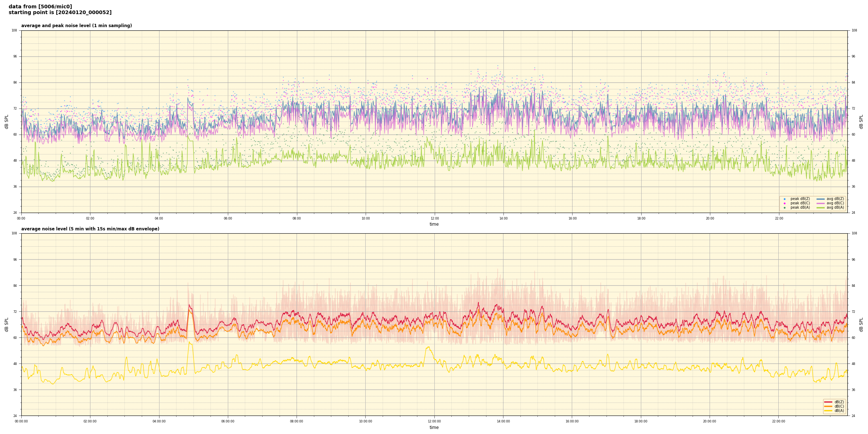The height and width of the screenshot is (434, 868).
Task: Click the starting point 20240120_000052 text
Action: pyautogui.click(x=60, y=13)
